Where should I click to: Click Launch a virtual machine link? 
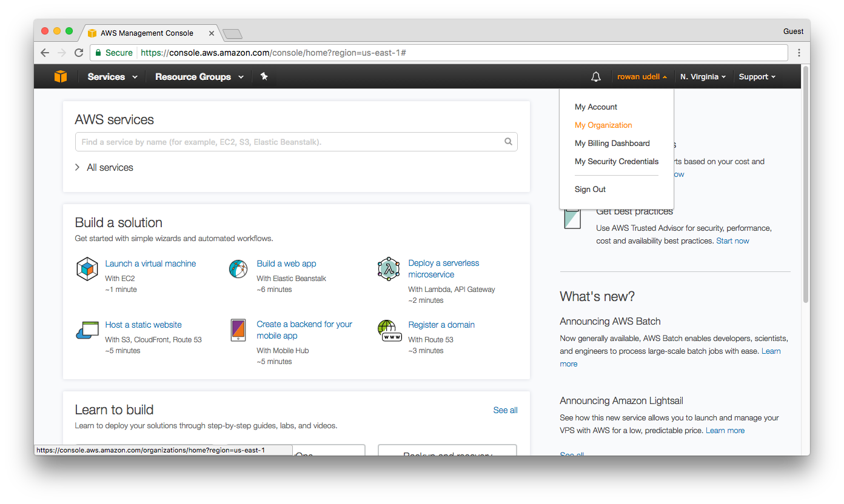(x=150, y=264)
